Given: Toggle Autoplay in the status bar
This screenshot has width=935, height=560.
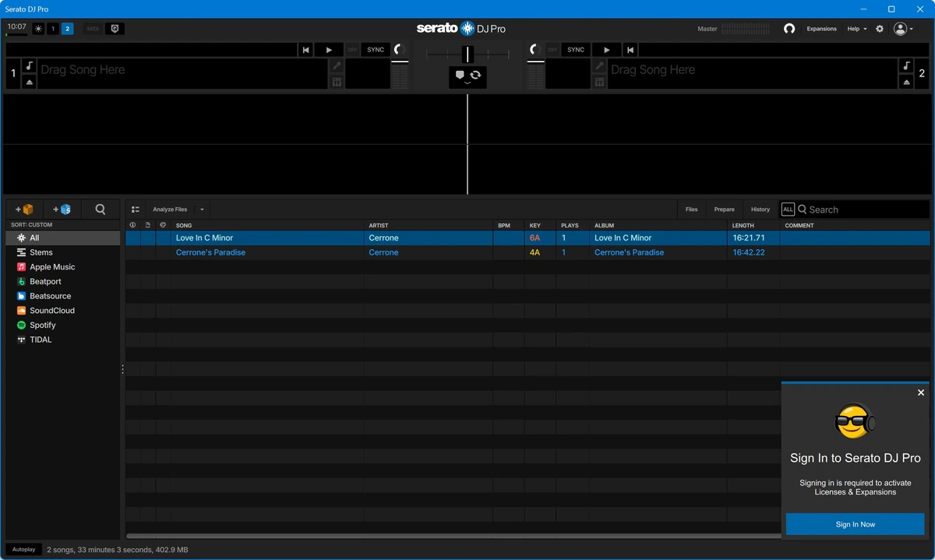Looking at the screenshot, I should [24, 550].
